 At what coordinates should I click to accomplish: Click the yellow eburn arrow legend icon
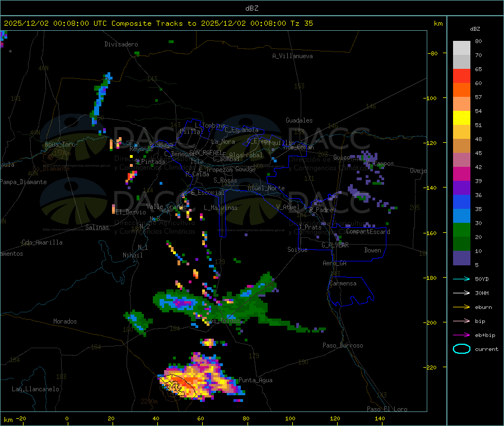(x=461, y=307)
